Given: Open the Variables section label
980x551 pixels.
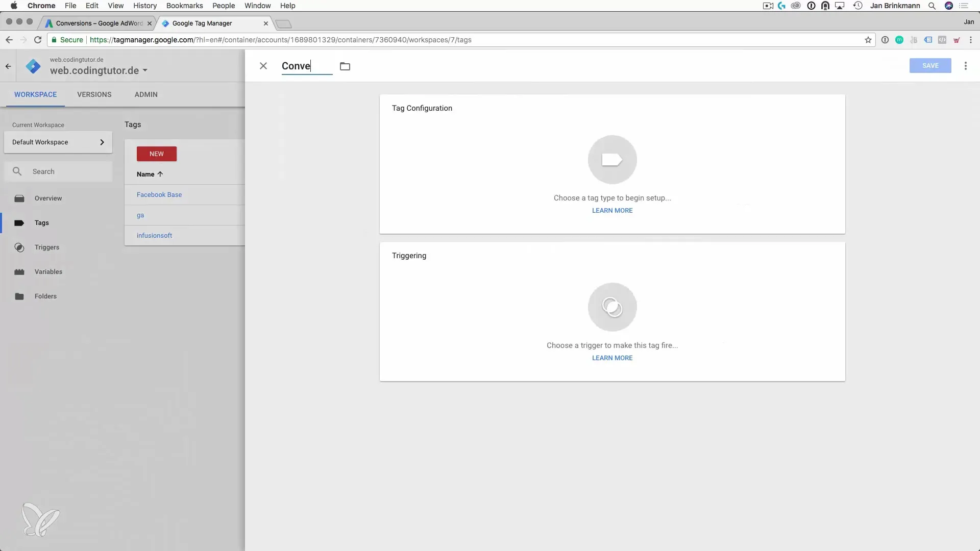Looking at the screenshot, I should pyautogui.click(x=48, y=272).
